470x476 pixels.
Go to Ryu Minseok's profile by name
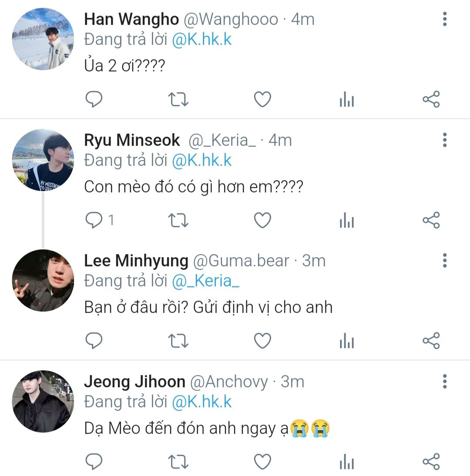pos(132,140)
